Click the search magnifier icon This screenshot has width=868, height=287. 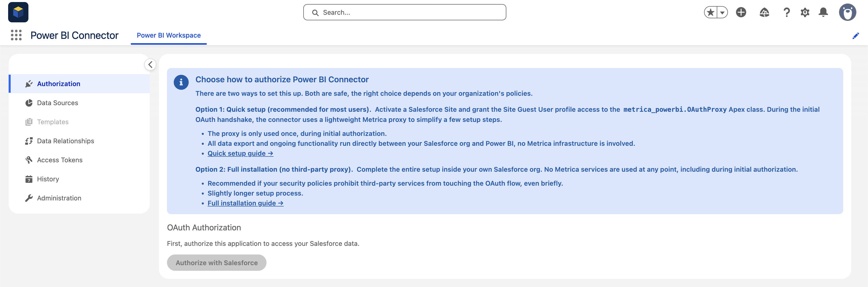pyautogui.click(x=315, y=13)
